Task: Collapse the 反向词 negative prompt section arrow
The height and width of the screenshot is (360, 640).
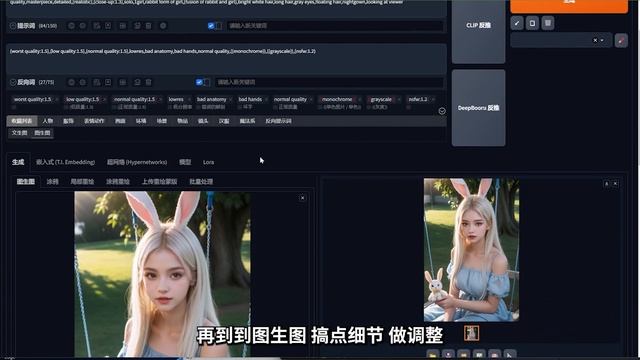Action: point(13,82)
